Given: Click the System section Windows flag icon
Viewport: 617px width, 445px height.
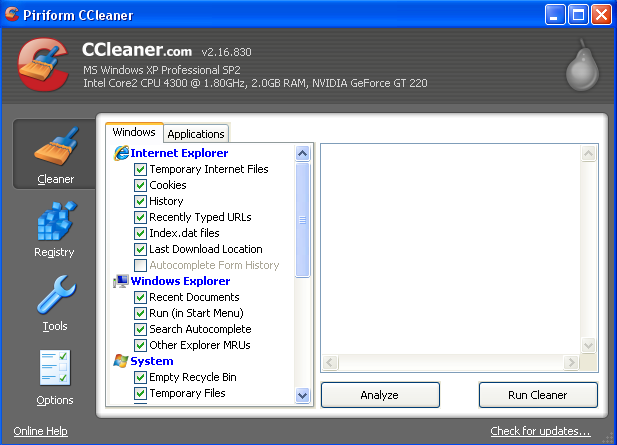Looking at the screenshot, I should pos(121,361).
